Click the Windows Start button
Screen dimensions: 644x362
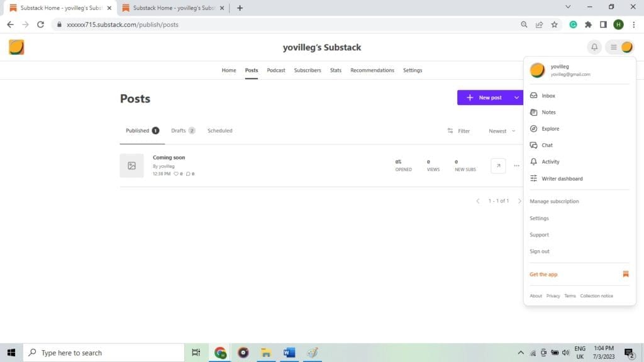pos(11,353)
